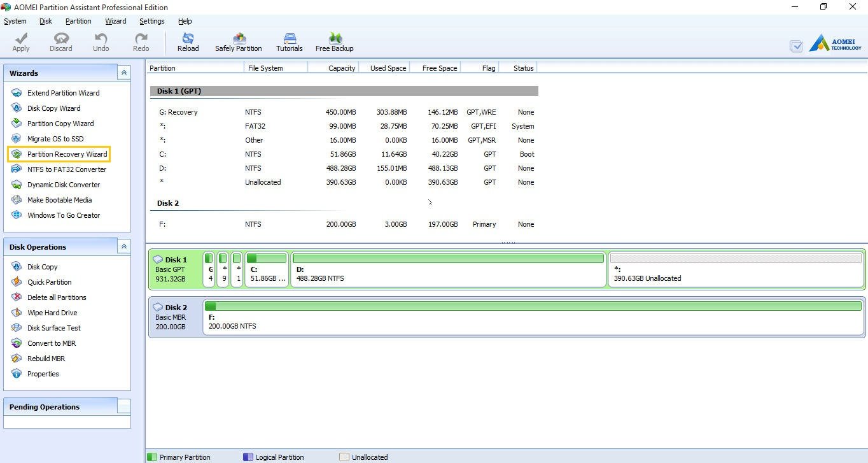The width and height of the screenshot is (868, 463).
Task: Select the D: 488.28GB NTFS partition block
Action: [x=448, y=269]
